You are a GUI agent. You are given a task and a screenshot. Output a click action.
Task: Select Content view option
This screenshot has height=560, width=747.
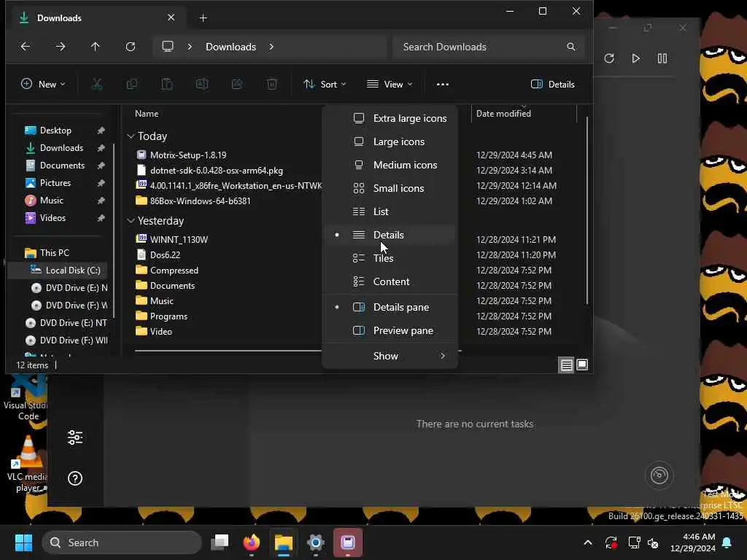(390, 281)
